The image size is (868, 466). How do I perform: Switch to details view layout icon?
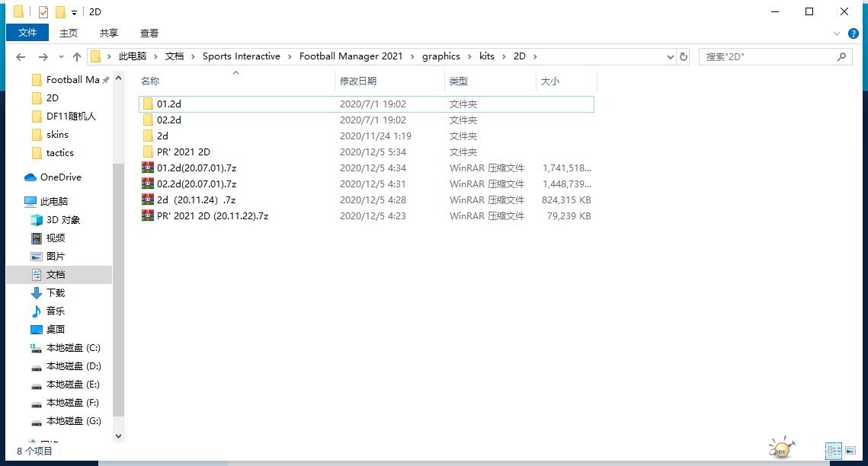pyautogui.click(x=834, y=451)
